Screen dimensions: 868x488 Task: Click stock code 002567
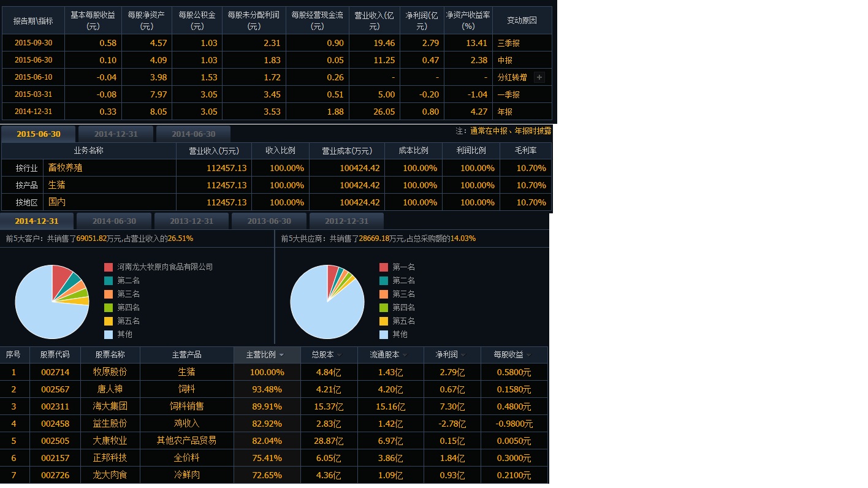coord(55,389)
